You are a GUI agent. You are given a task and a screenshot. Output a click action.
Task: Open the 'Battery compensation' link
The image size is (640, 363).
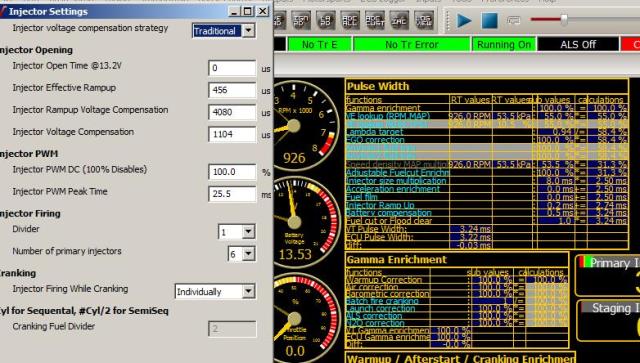[x=388, y=213]
